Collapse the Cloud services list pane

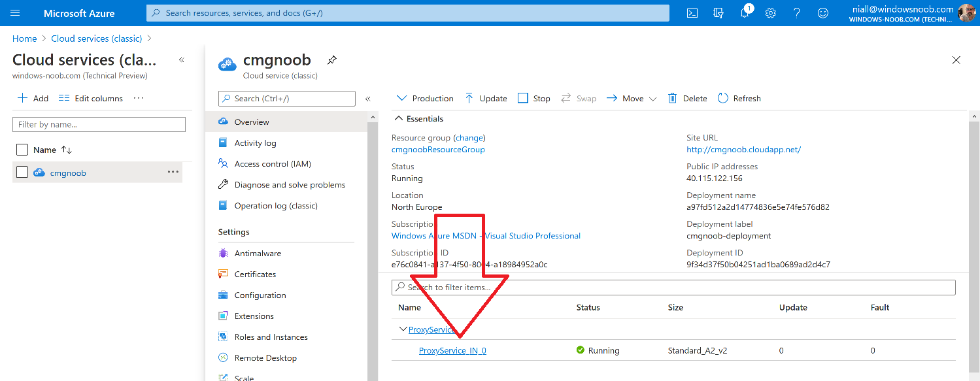182,60
